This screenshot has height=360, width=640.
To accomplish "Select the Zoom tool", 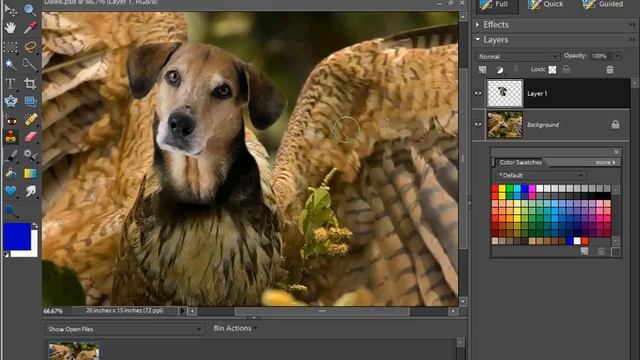I will [x=30, y=10].
